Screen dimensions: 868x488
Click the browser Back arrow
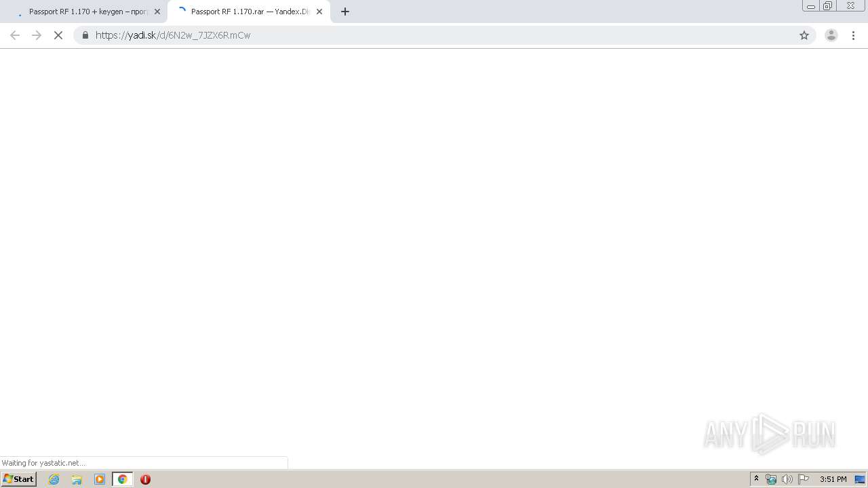click(x=15, y=35)
